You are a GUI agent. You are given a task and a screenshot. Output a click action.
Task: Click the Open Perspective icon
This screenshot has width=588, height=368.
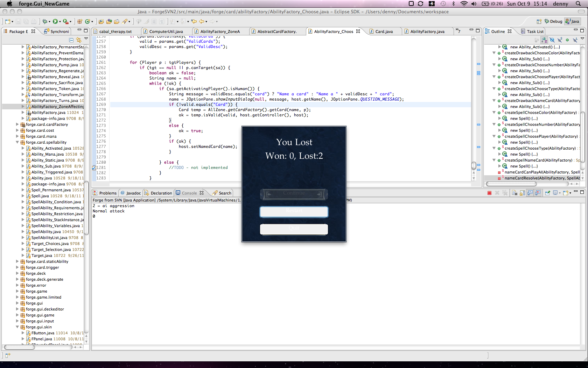coord(539,21)
